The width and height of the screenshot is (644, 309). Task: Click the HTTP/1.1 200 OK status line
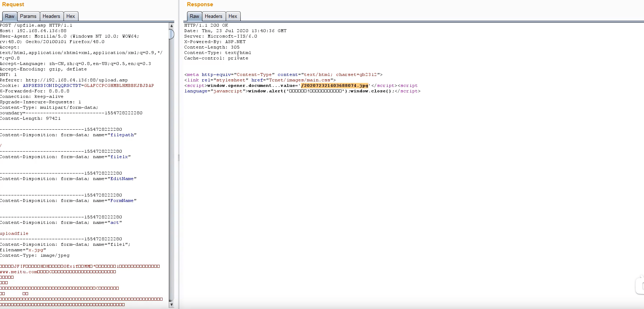pyautogui.click(x=206, y=25)
